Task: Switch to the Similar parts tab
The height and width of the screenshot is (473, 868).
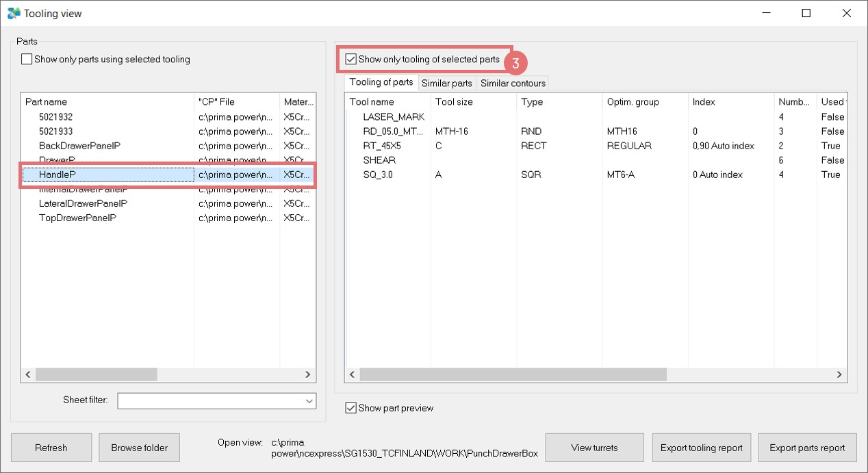Action: coord(446,84)
